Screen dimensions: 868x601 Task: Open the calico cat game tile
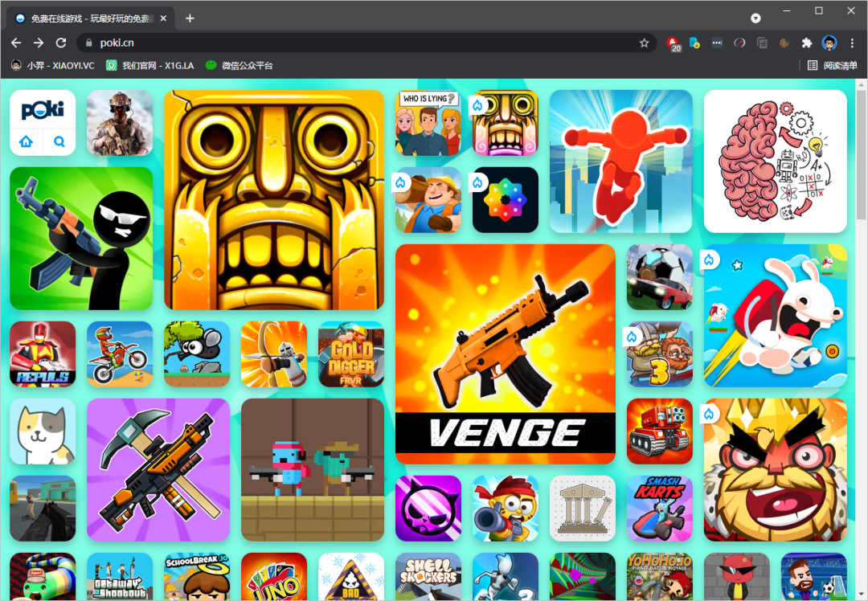point(43,431)
